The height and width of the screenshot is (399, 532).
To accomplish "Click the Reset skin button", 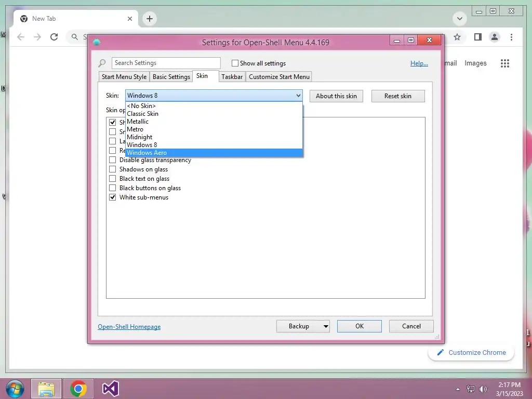I will 398,96.
